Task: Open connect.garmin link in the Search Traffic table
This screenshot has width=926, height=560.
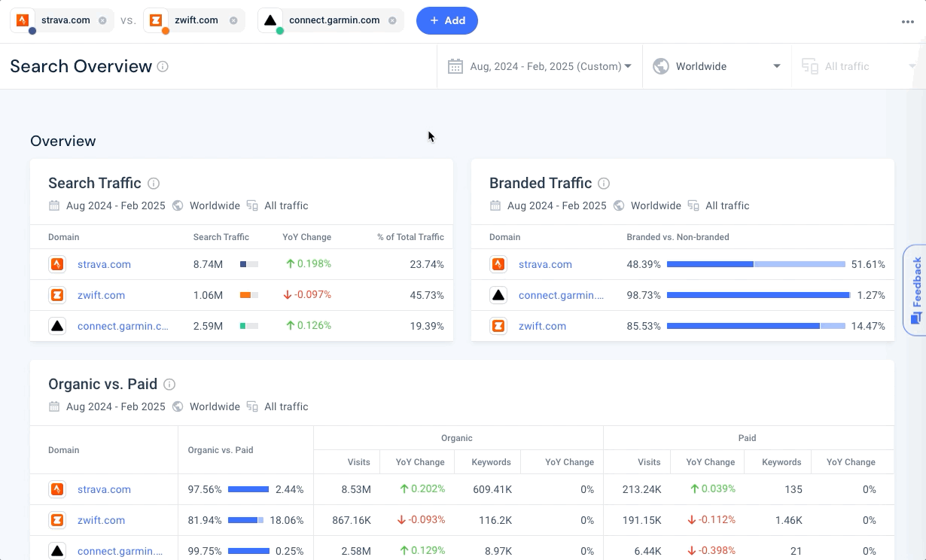Action: [x=123, y=326]
